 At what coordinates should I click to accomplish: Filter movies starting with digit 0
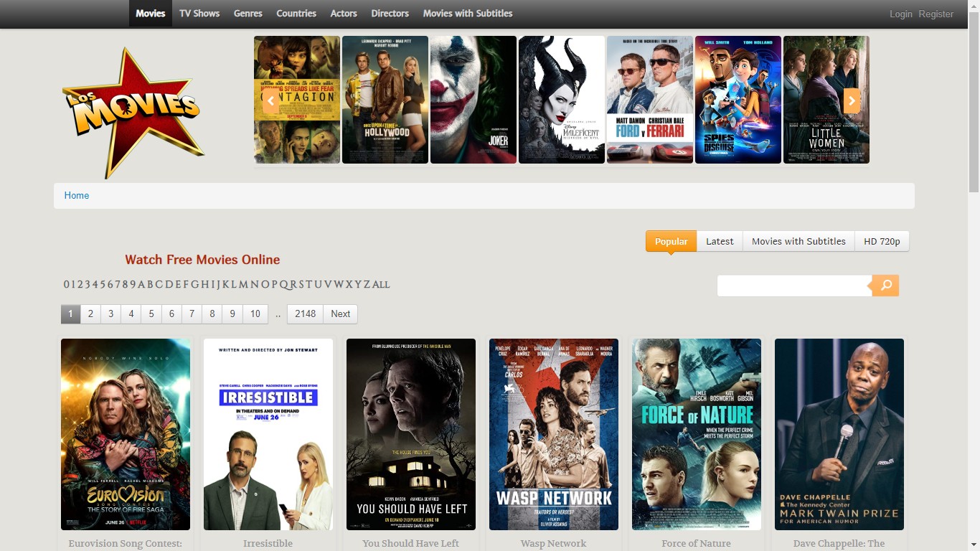(67, 284)
